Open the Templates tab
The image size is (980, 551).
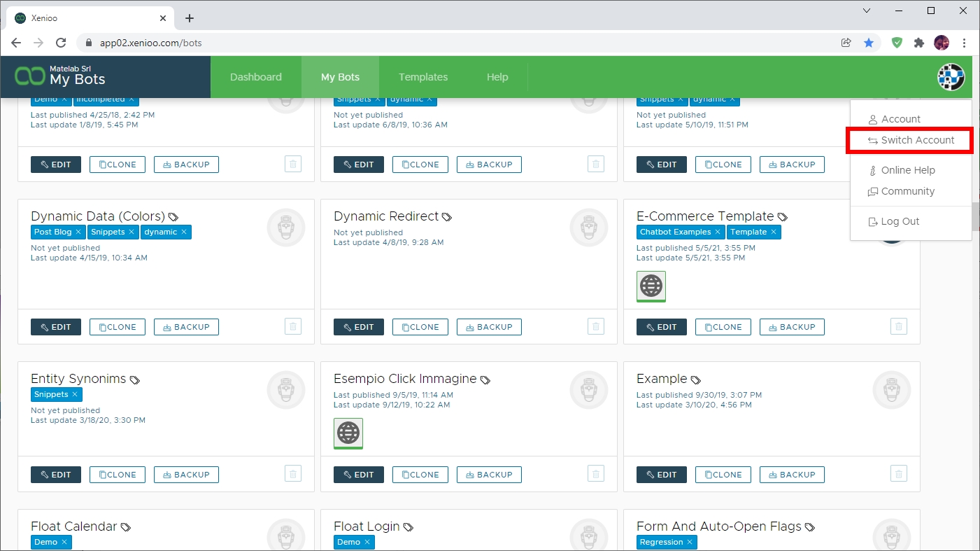(423, 77)
